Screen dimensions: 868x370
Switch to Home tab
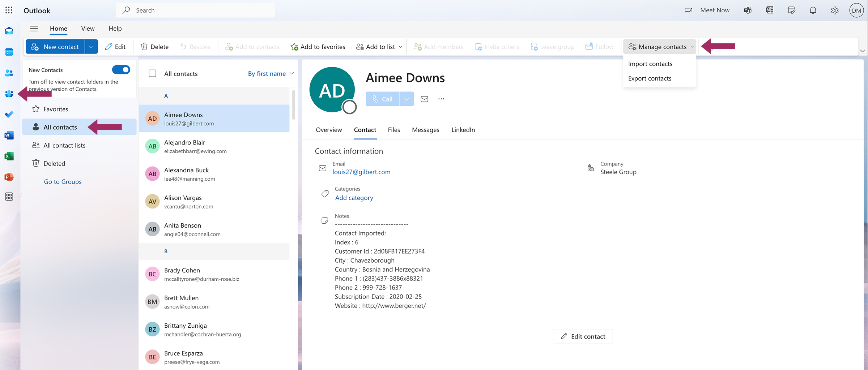point(59,29)
